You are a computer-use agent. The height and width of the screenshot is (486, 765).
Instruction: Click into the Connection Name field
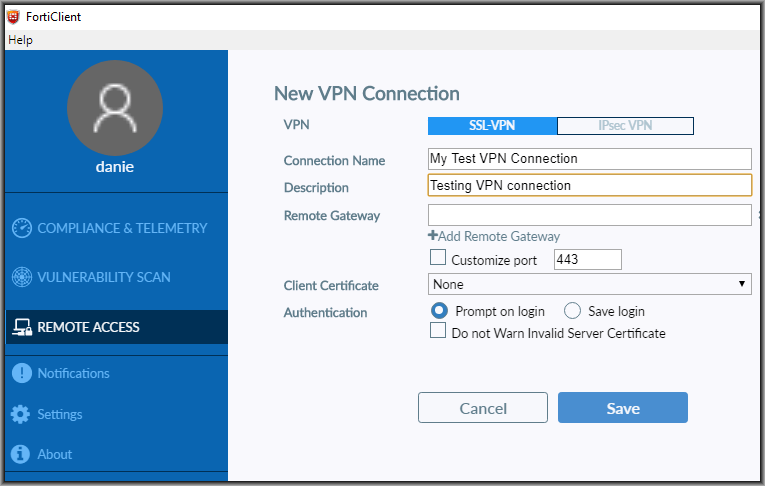pos(589,159)
